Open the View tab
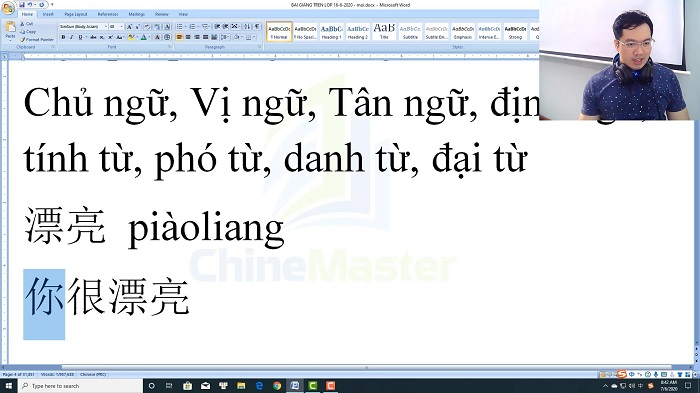The image size is (700, 393). (183, 14)
